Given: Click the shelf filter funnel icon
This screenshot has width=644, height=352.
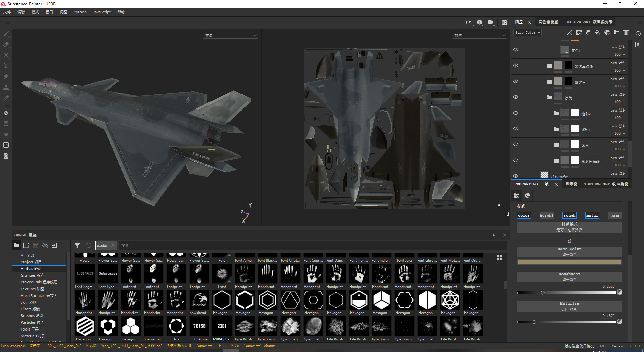Looking at the screenshot, I should tap(77, 245).
